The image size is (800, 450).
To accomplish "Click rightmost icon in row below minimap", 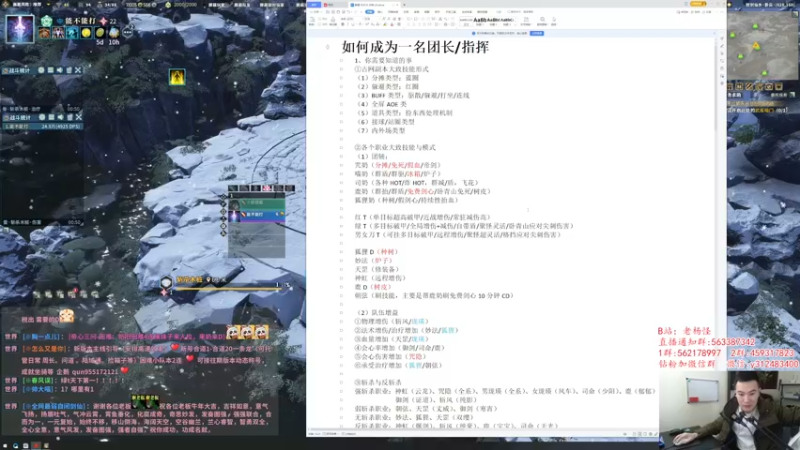I will (779, 86).
